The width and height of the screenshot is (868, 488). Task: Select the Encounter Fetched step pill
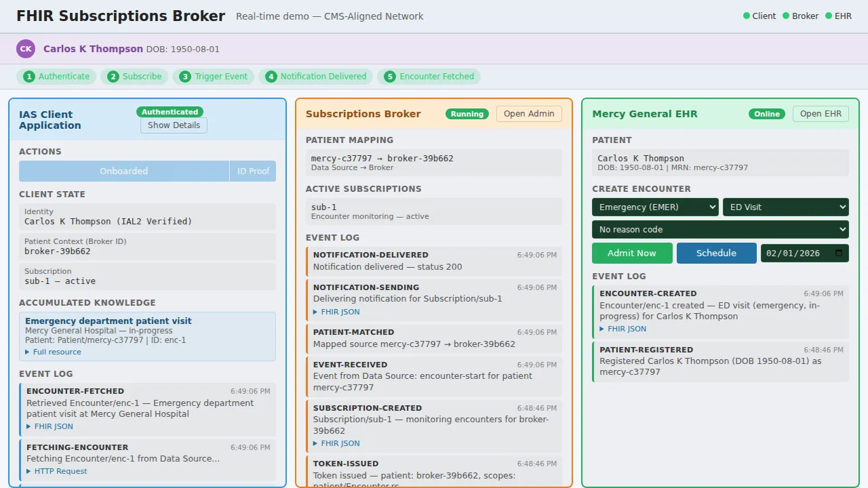point(429,77)
